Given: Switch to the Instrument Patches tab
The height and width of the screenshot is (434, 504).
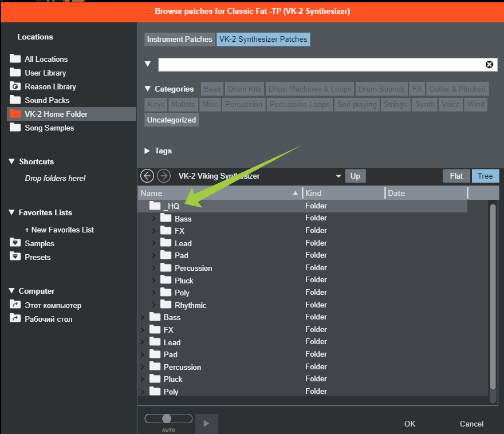Looking at the screenshot, I should pos(179,39).
